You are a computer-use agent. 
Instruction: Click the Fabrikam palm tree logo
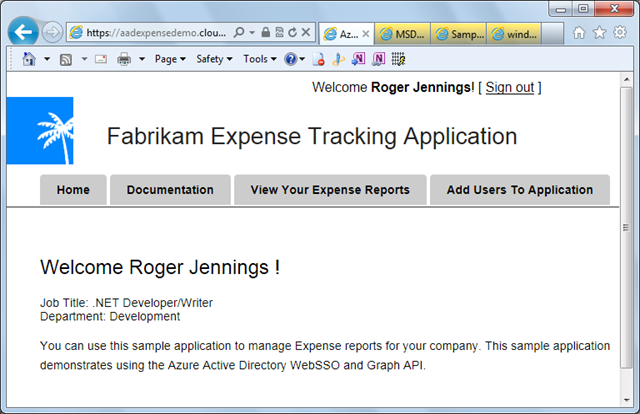pos(40,131)
